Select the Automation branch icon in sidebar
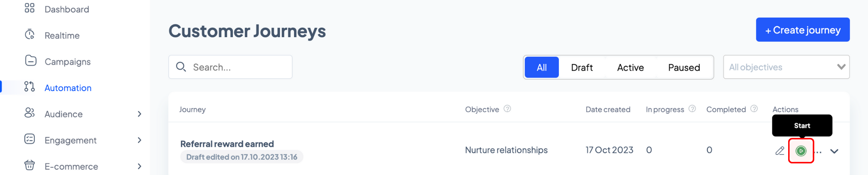Screen dimensions: 868x175 (x=29, y=87)
